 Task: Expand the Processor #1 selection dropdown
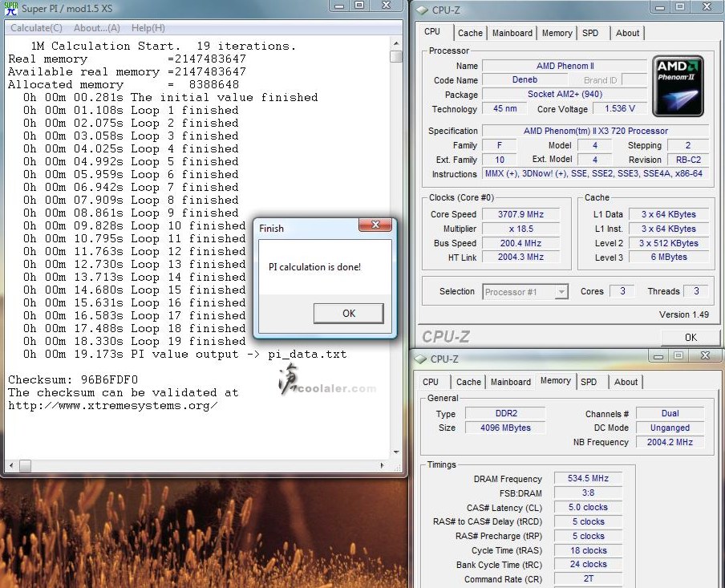pos(561,292)
